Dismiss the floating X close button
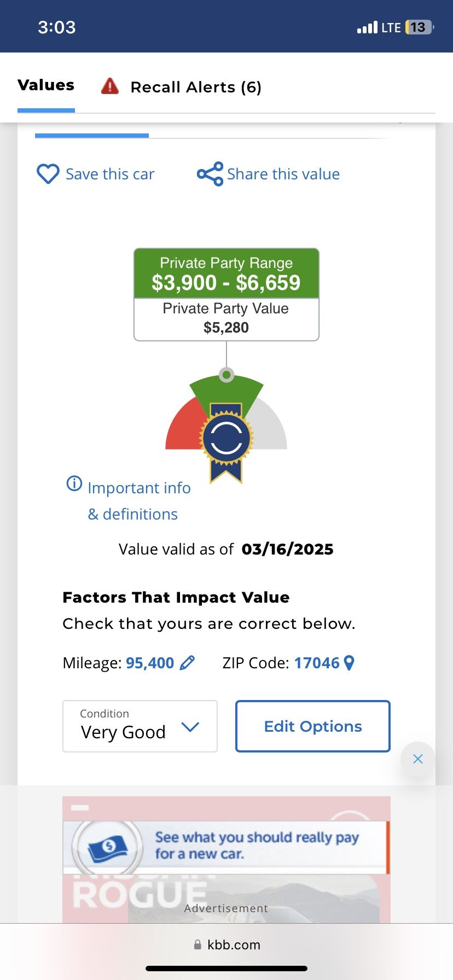Viewport: 453px width, 980px height. point(418,759)
